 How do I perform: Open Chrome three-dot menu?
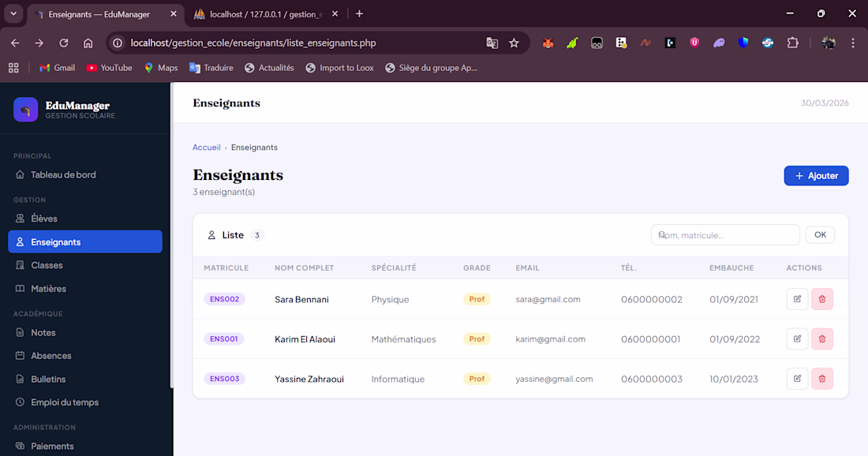click(852, 43)
